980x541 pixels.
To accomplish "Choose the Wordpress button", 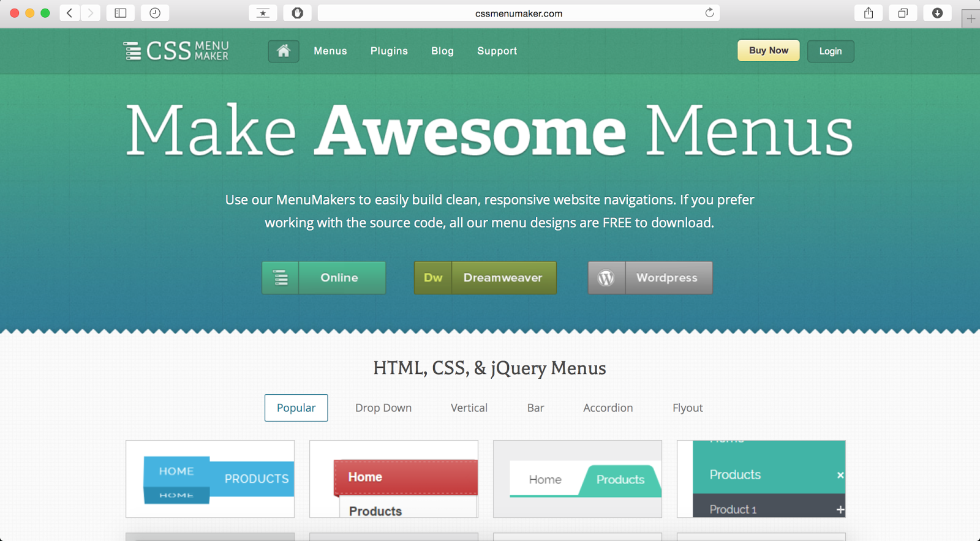I will click(x=650, y=278).
